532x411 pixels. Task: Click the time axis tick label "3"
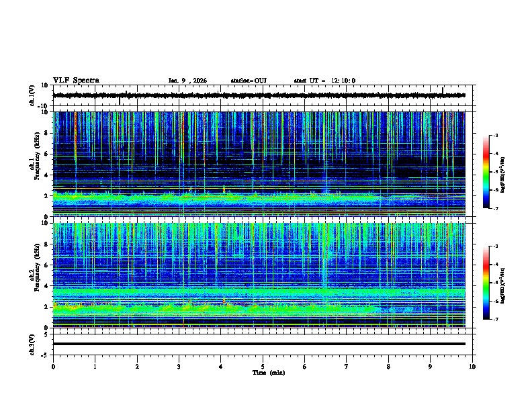[179, 367]
